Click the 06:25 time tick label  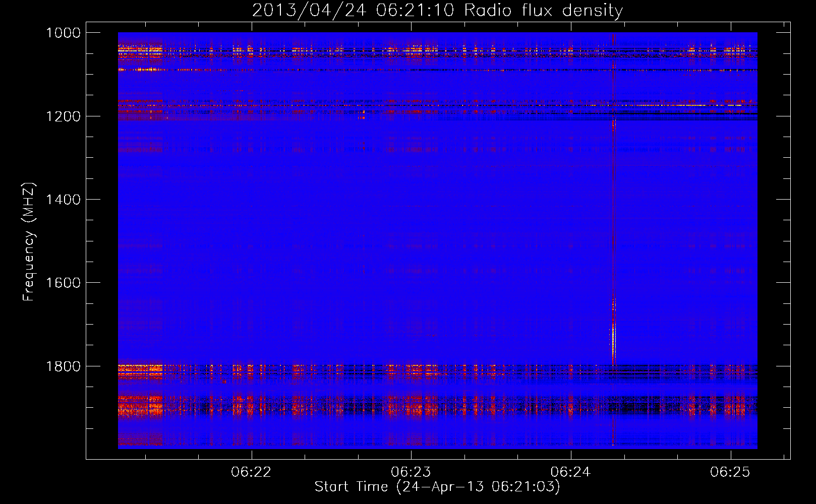click(x=730, y=472)
